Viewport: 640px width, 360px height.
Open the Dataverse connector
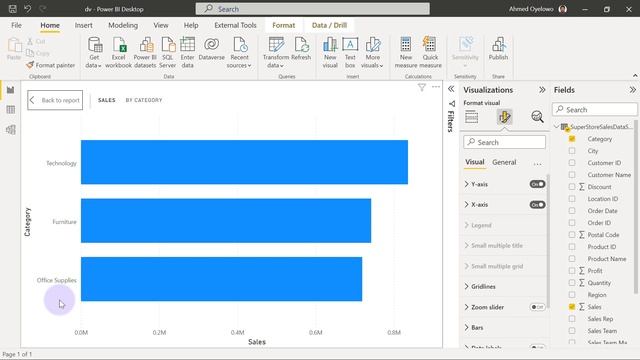(211, 49)
